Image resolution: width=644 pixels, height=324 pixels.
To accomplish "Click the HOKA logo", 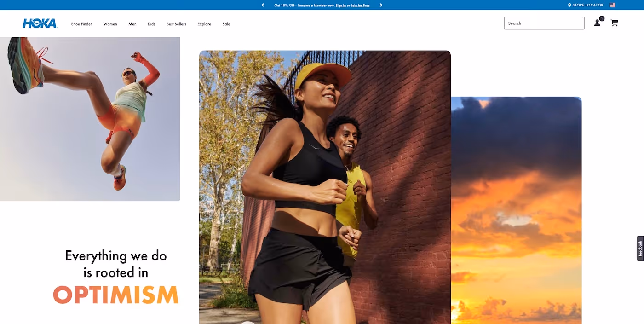I will click(40, 23).
